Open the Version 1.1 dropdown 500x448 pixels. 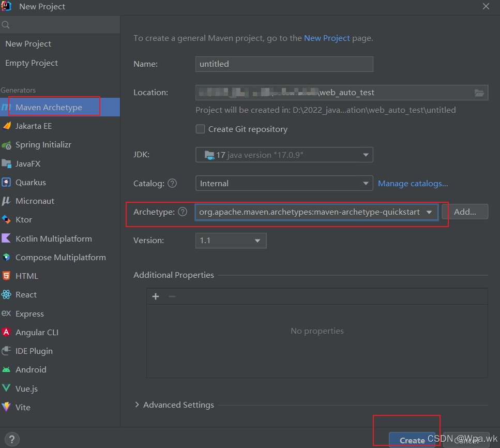(x=231, y=240)
